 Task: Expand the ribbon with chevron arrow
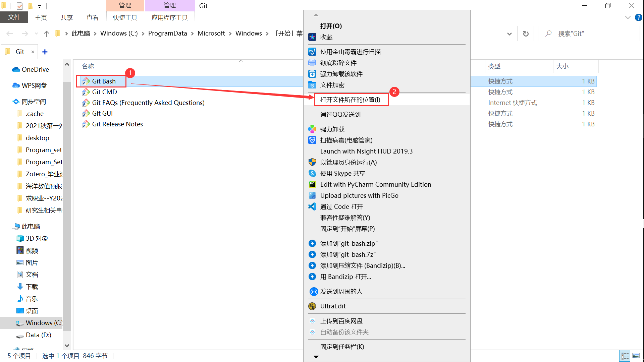tap(628, 17)
